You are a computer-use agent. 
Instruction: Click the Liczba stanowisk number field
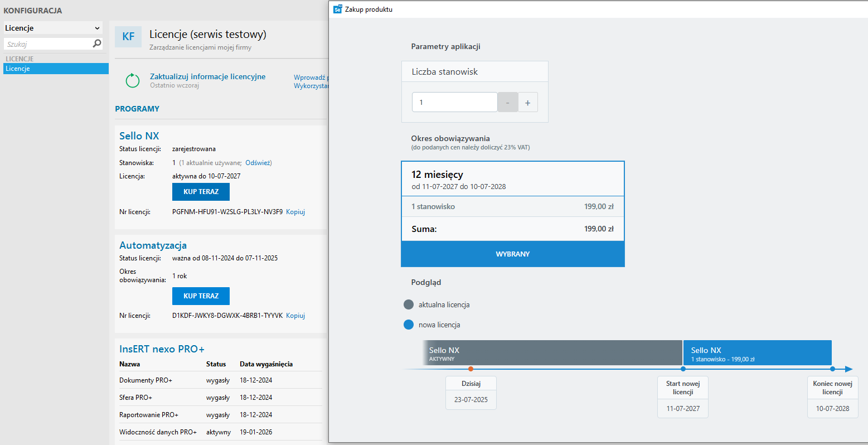click(454, 103)
